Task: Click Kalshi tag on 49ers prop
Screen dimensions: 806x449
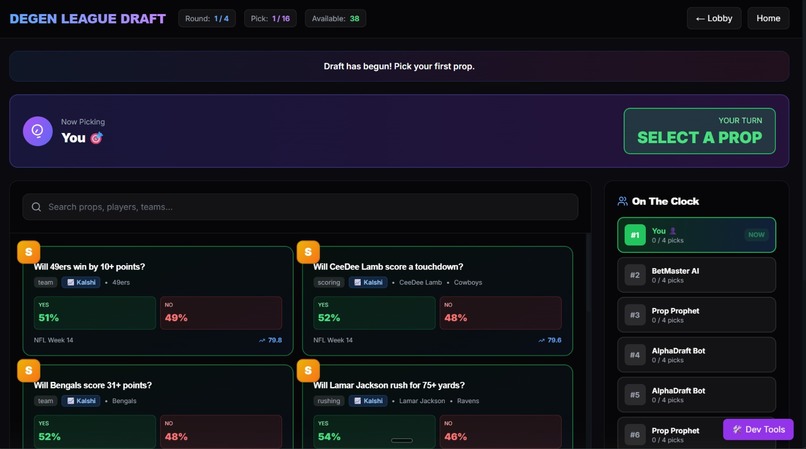Action: (81, 282)
